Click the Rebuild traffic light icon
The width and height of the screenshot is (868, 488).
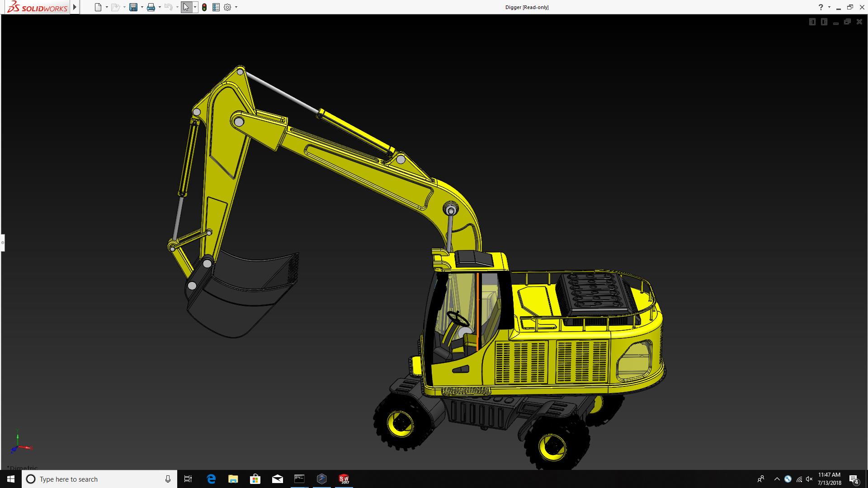204,7
